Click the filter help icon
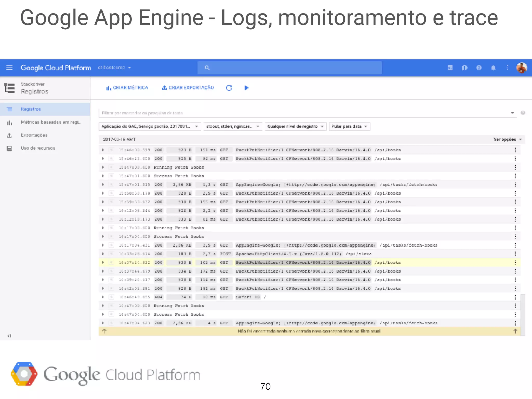Screen dimensions: 532x399 [x=523, y=113]
